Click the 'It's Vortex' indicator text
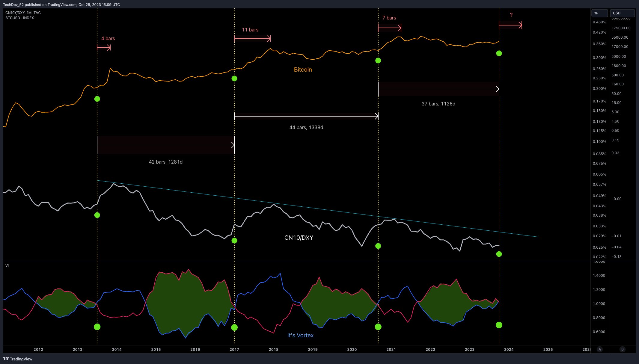Screen dimensions: 639x364 (x=300, y=335)
